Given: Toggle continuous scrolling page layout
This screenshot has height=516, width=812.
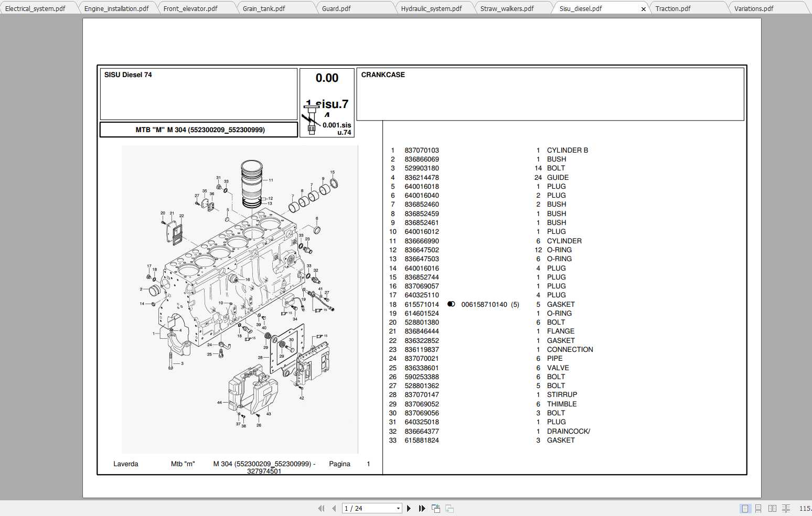Looking at the screenshot, I should point(758,508).
